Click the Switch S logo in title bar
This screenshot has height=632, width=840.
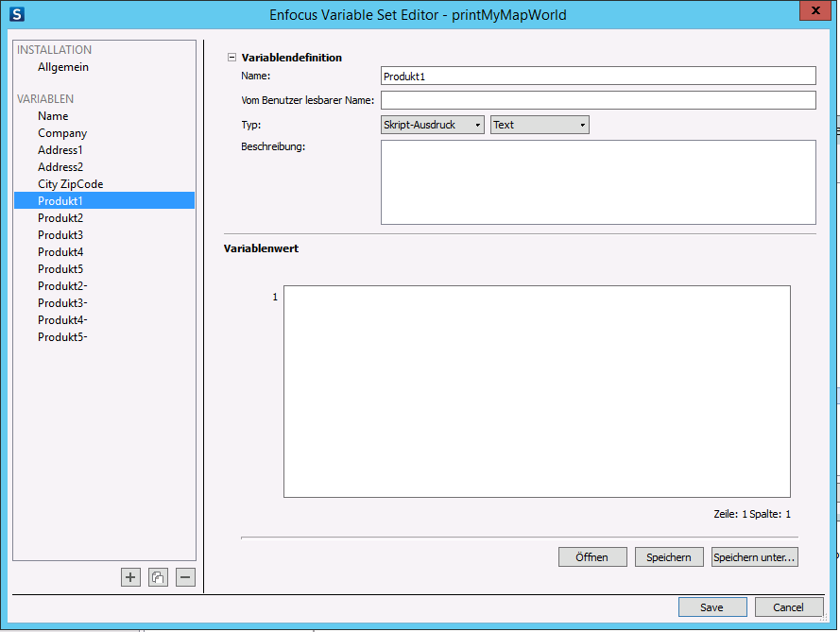coord(17,14)
